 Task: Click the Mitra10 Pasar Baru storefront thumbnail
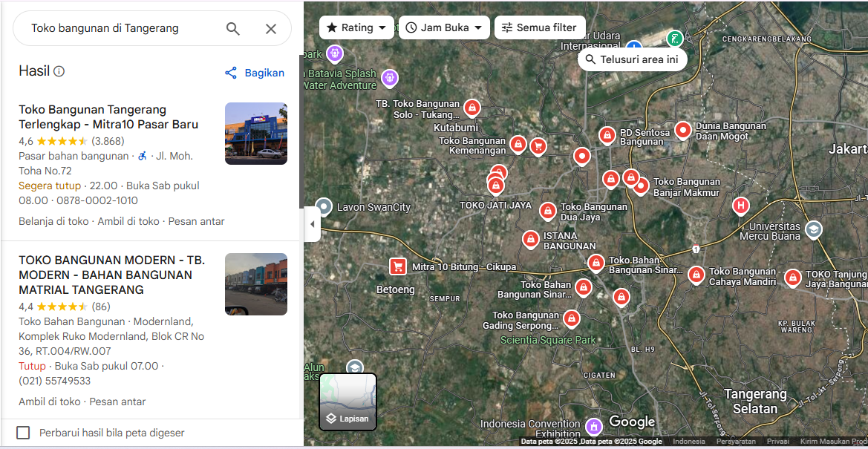255,134
